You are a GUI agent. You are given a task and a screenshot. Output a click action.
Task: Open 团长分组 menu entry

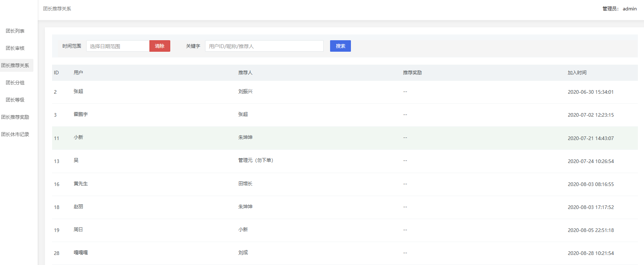[x=15, y=83]
